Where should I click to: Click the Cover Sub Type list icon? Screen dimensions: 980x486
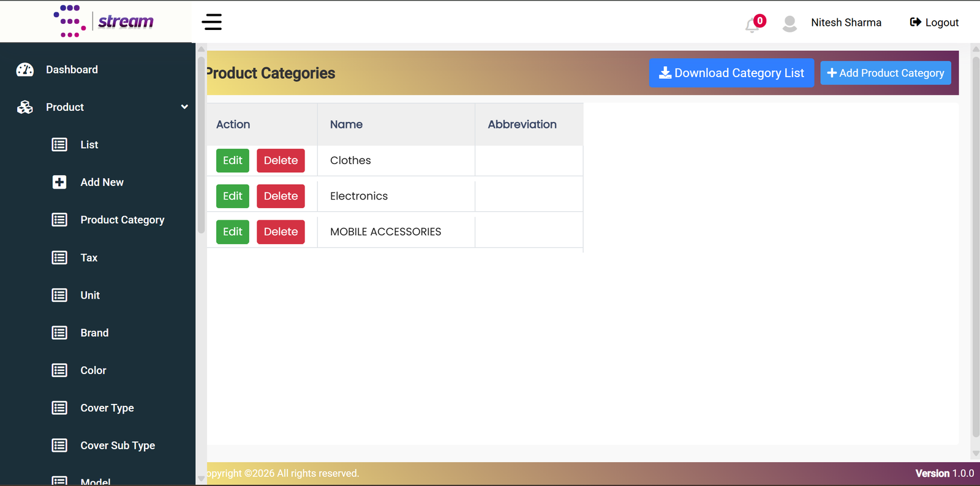pyautogui.click(x=59, y=446)
